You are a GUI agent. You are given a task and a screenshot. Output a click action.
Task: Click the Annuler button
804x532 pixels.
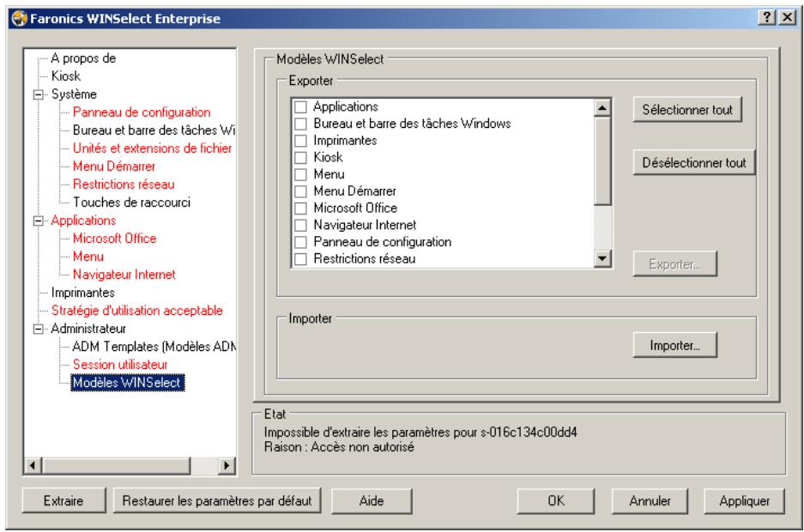point(650,501)
